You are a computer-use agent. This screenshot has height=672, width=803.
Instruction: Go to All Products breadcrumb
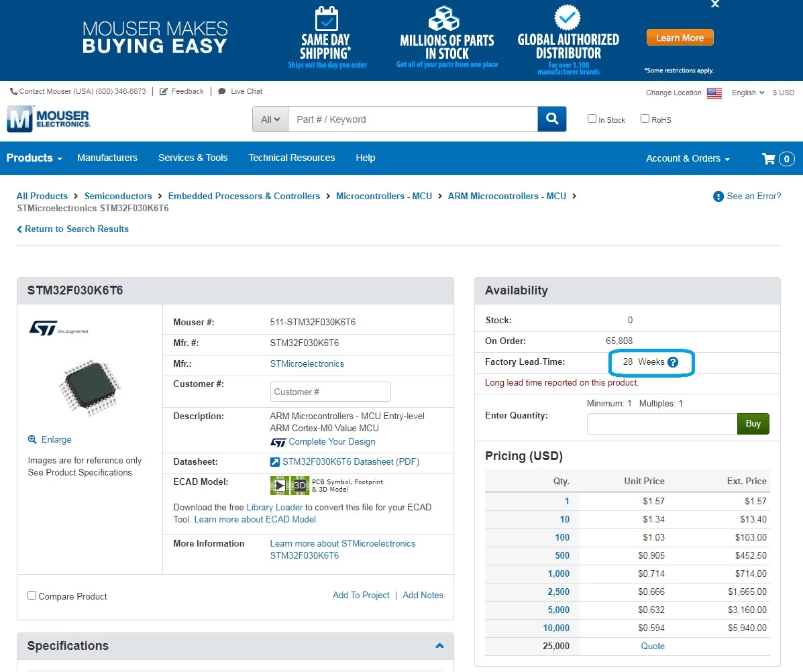tap(42, 196)
